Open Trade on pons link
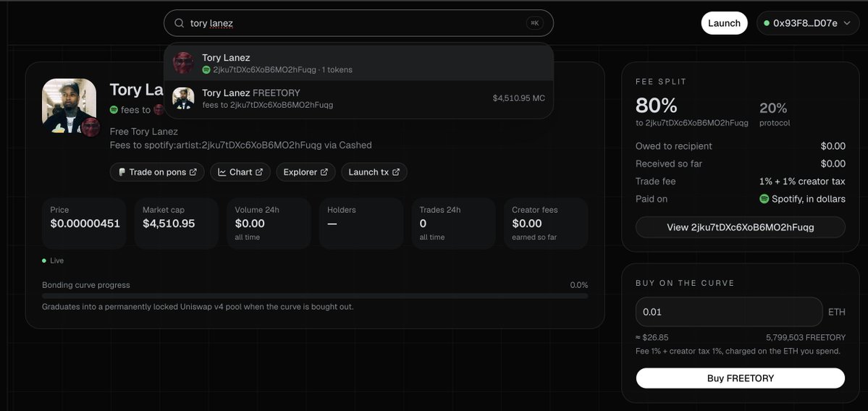Image resolution: width=868 pixels, height=411 pixels. (x=157, y=172)
